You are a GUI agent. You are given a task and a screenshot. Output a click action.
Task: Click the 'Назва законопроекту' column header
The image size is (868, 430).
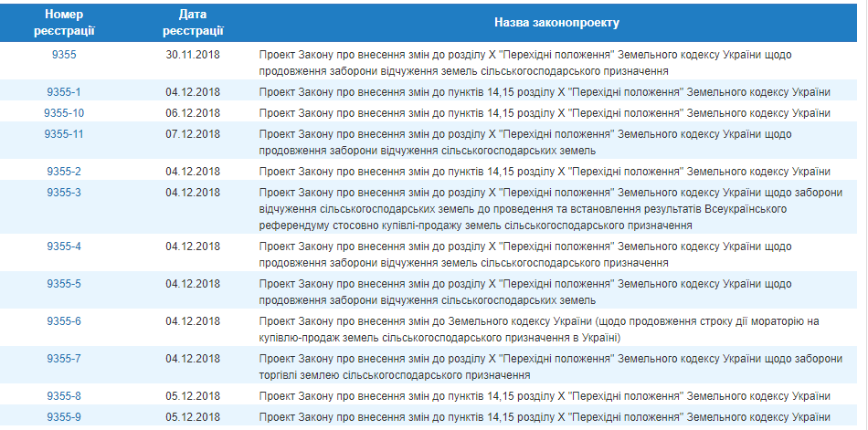557,23
